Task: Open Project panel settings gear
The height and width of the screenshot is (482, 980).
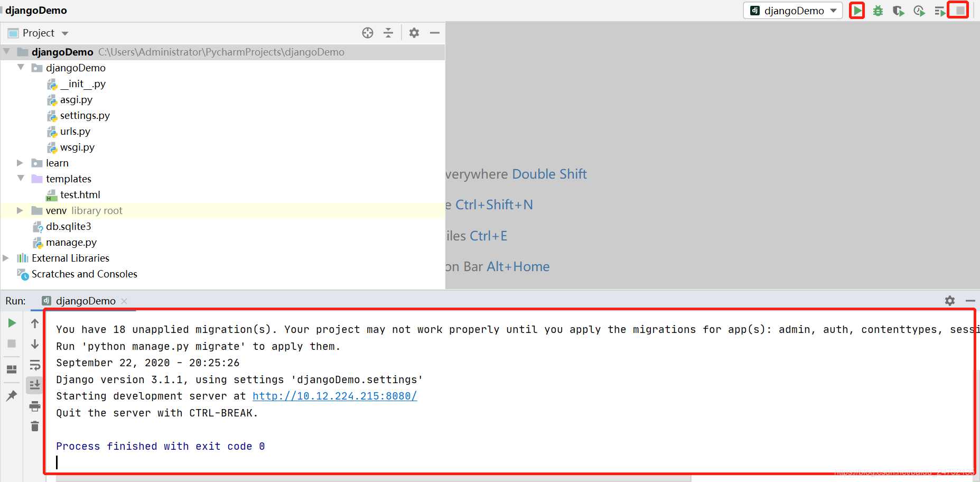Action: point(414,33)
